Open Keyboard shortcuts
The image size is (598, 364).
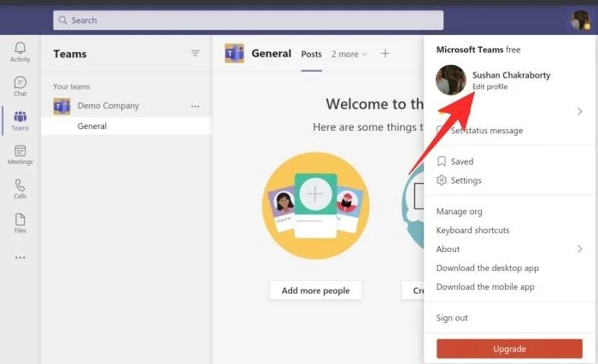473,230
